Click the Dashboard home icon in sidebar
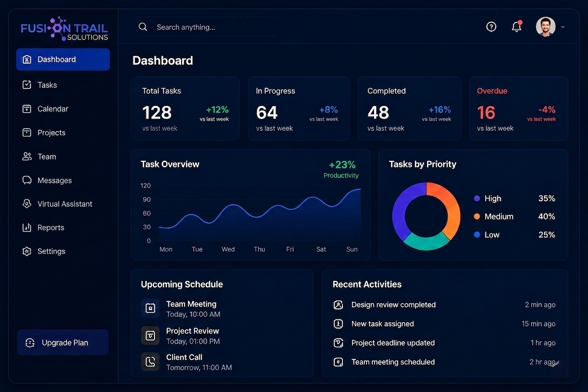Image resolution: width=588 pixels, height=392 pixels. click(27, 60)
